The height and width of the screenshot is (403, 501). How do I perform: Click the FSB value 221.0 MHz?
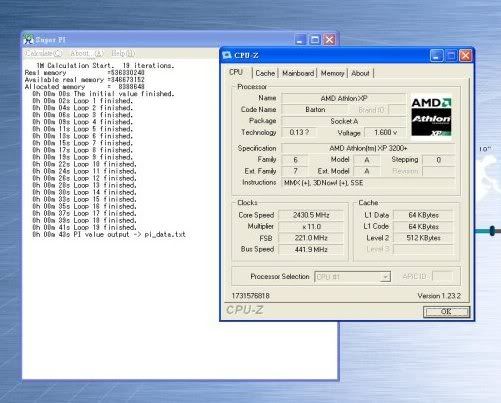(x=311, y=238)
